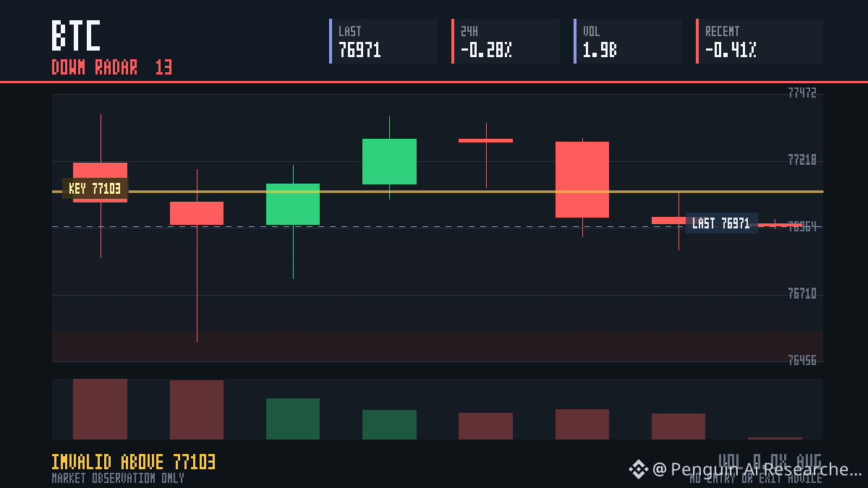Open the 24H -0.28% stat card

[x=506, y=41]
